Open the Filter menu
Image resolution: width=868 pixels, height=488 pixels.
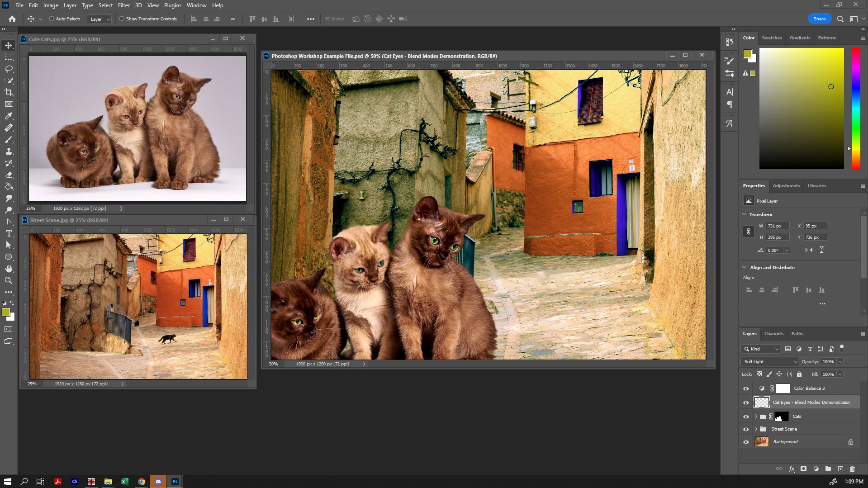pyautogui.click(x=123, y=5)
